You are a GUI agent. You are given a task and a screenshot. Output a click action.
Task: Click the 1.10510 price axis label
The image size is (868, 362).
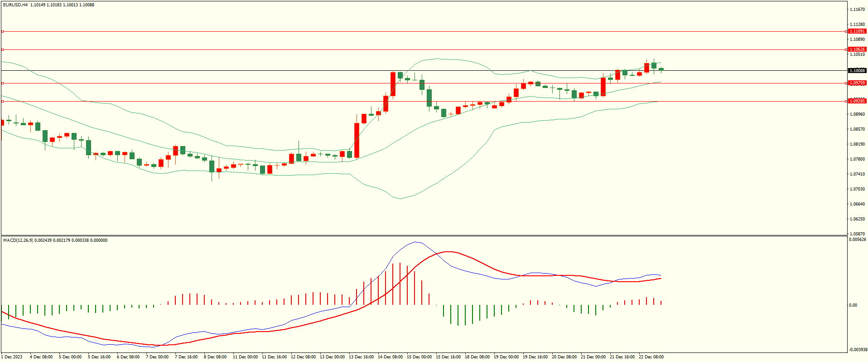coord(858,54)
